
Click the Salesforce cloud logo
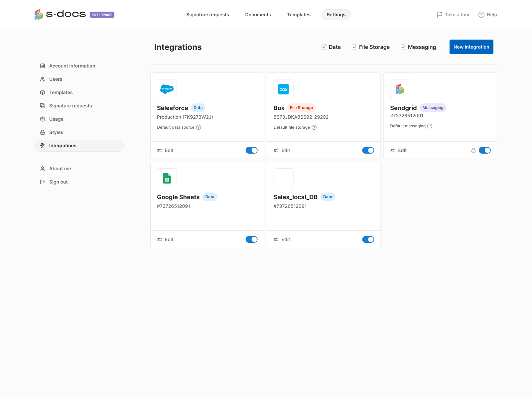(167, 89)
